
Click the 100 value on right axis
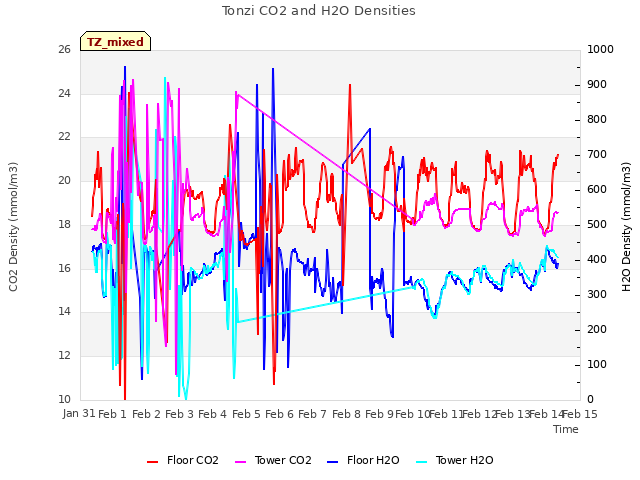point(597,364)
